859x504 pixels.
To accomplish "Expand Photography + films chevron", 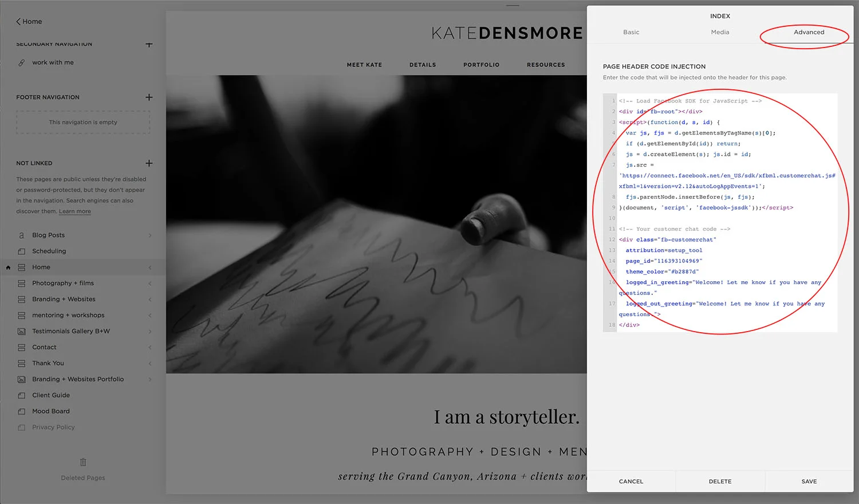I will coord(150,283).
